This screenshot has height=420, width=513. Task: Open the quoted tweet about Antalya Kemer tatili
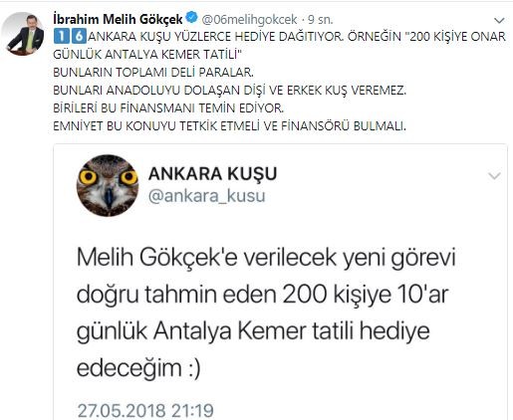click(266, 313)
